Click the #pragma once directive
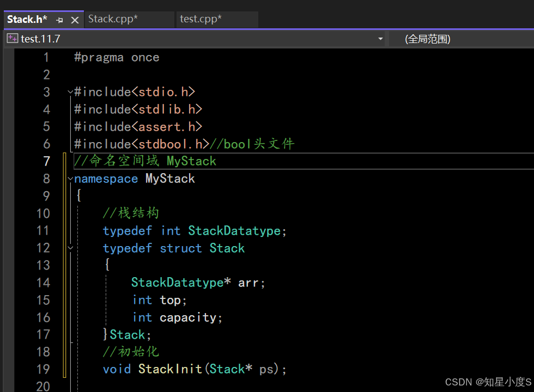Image resolution: width=534 pixels, height=392 pixels. [117, 58]
